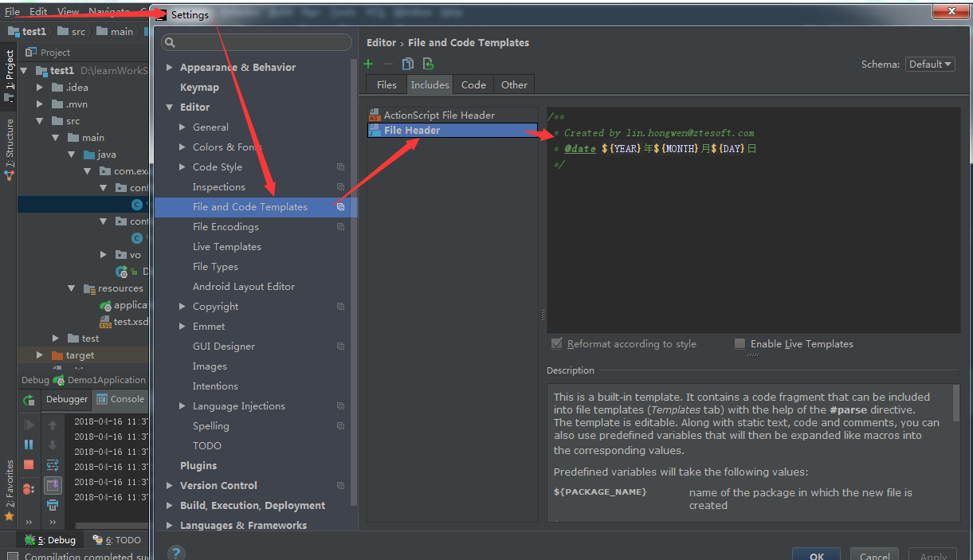Screen dimensions: 973x560
Task: Pause the program in Debug panel
Action: point(29,444)
